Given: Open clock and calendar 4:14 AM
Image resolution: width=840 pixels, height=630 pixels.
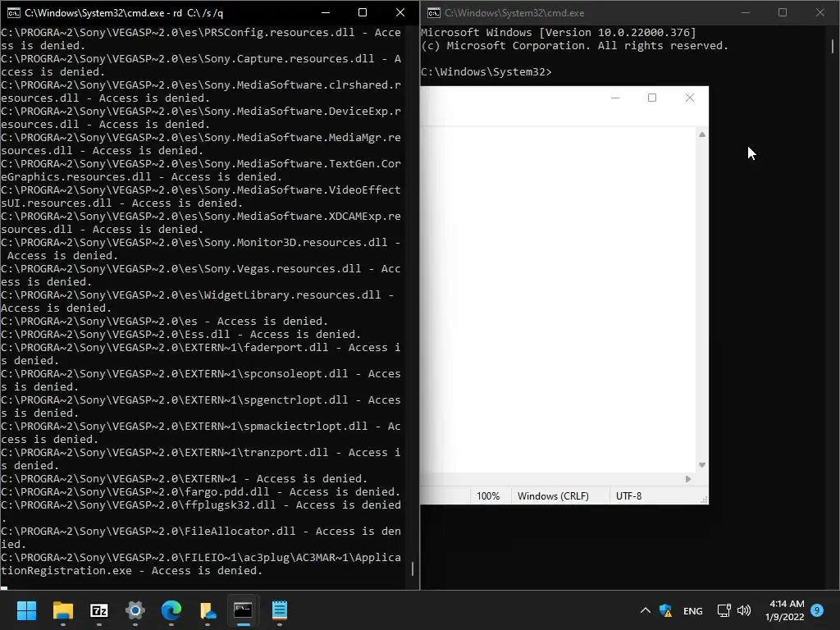Looking at the screenshot, I should (785, 610).
